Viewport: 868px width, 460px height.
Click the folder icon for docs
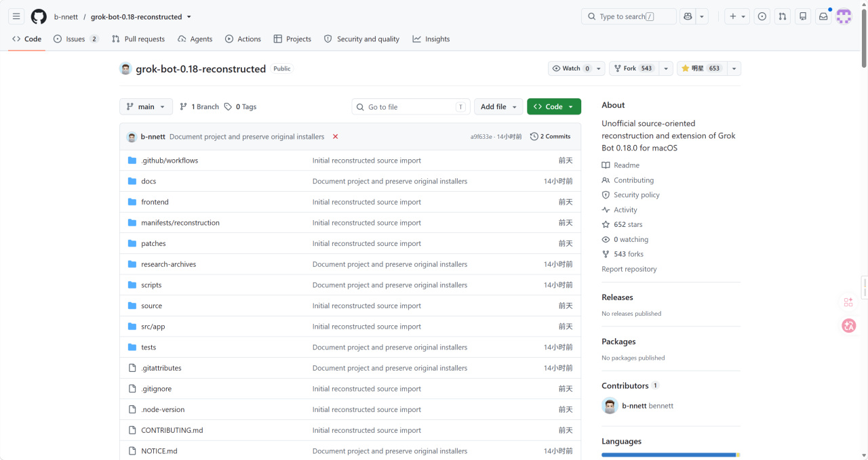point(132,181)
